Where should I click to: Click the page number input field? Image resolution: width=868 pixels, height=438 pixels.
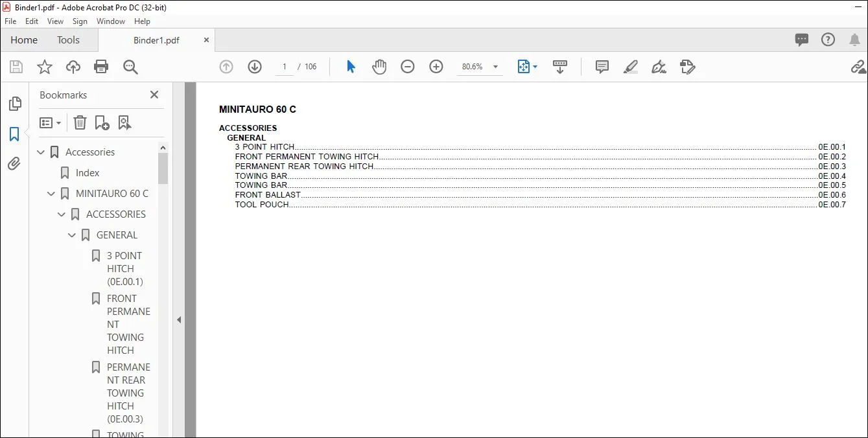(x=284, y=67)
